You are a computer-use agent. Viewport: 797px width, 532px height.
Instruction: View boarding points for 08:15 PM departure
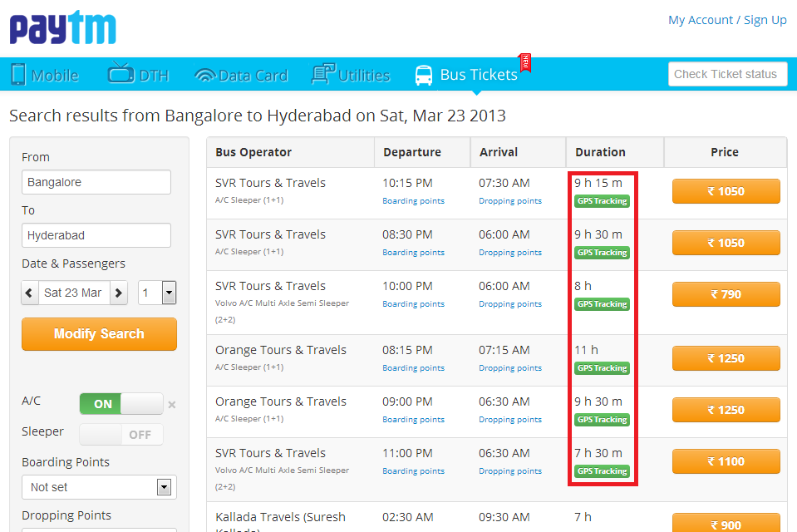[413, 367]
